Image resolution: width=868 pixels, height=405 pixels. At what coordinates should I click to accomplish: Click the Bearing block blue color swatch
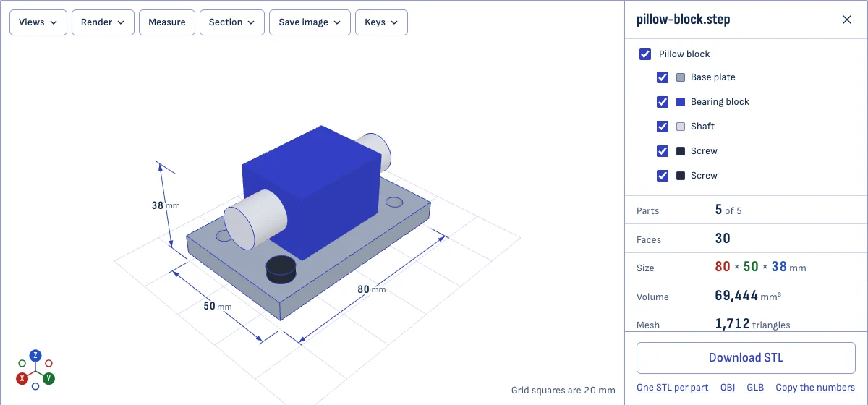click(681, 102)
